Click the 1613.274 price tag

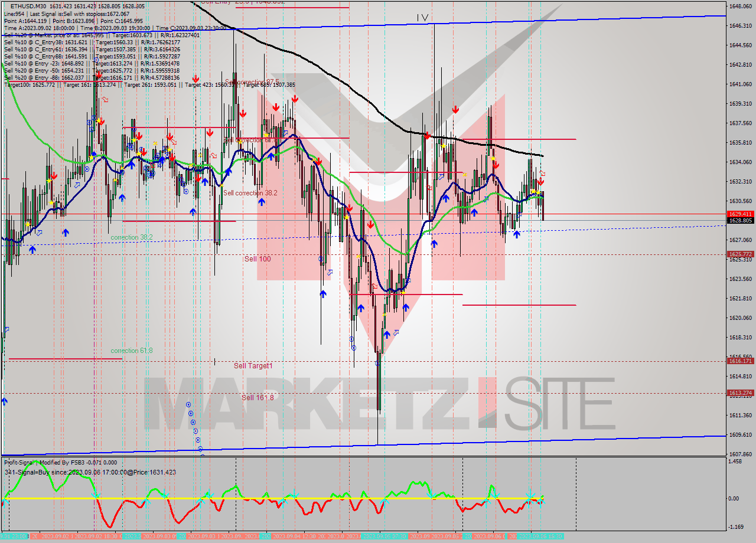(x=740, y=392)
